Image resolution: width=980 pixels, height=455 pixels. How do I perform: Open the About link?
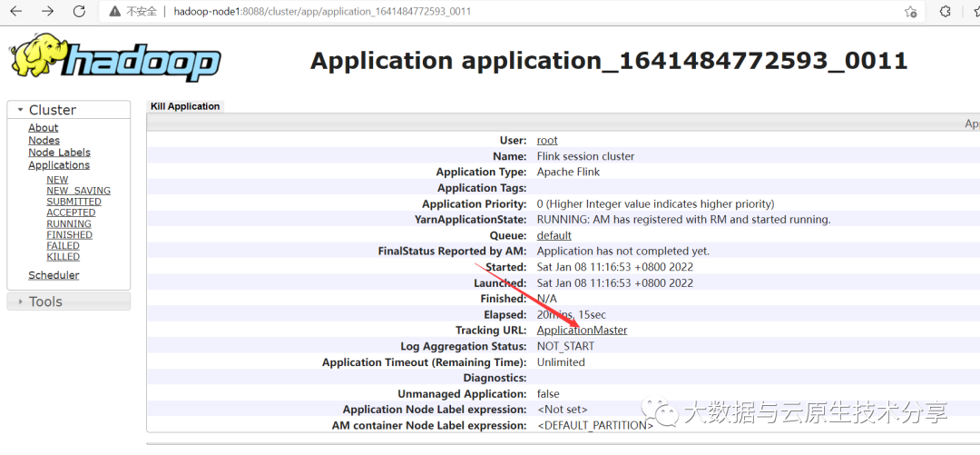[x=44, y=128]
